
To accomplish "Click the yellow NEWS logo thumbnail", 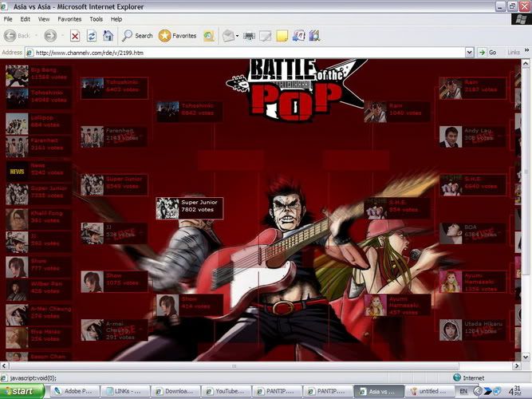I will (17, 172).
